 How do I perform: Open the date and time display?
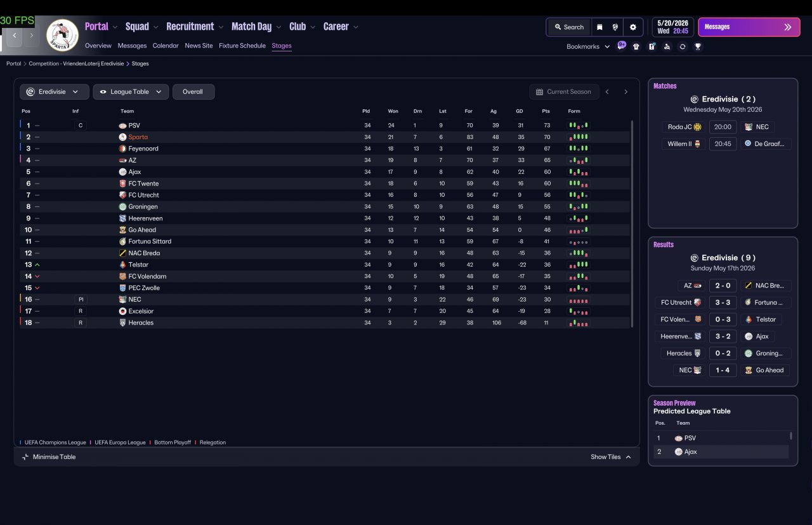click(672, 27)
